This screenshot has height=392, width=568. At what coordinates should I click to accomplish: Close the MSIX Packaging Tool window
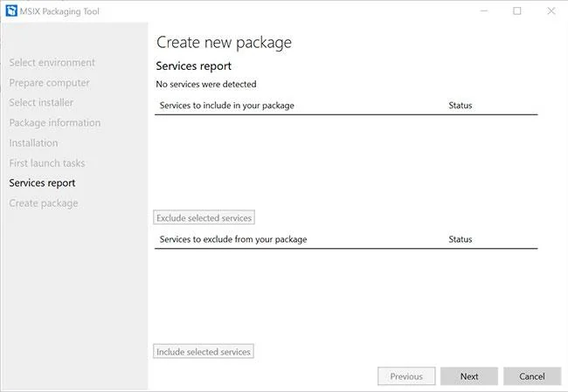551,10
